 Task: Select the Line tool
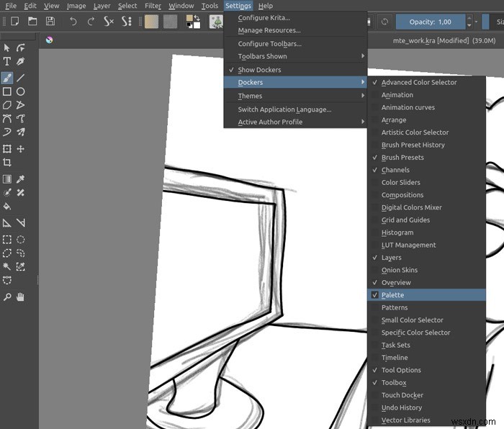tap(21, 78)
